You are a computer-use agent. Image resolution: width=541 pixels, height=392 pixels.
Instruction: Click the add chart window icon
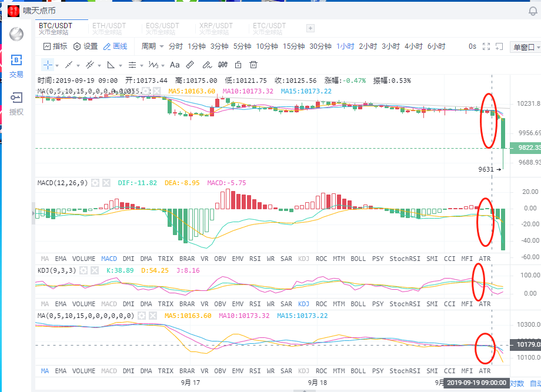tap(499, 46)
